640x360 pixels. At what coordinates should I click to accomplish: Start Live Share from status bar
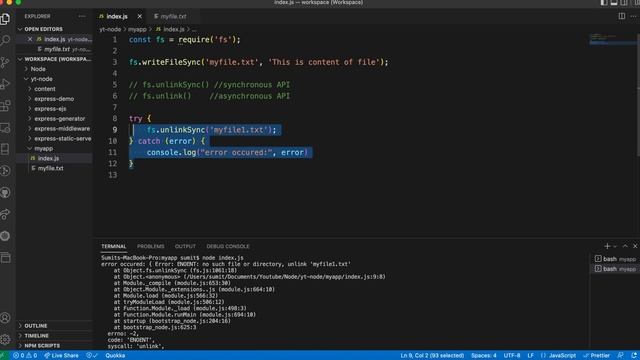click(x=61, y=356)
